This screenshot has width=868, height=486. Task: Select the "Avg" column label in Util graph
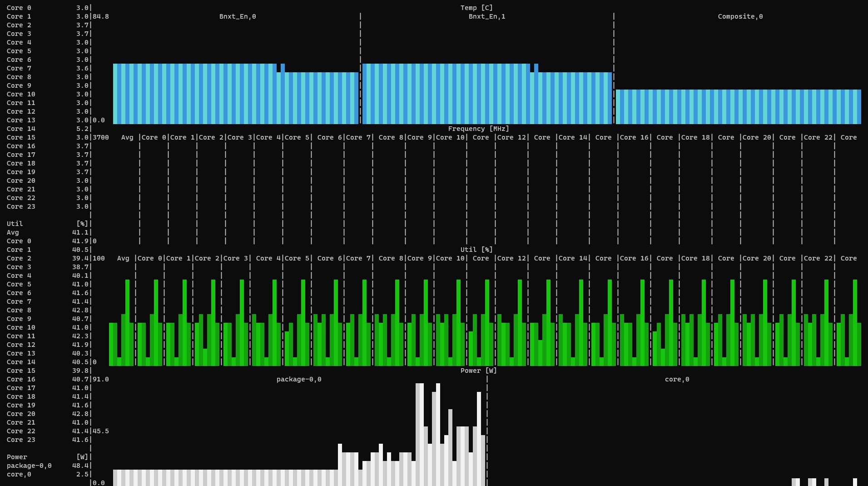coord(123,258)
